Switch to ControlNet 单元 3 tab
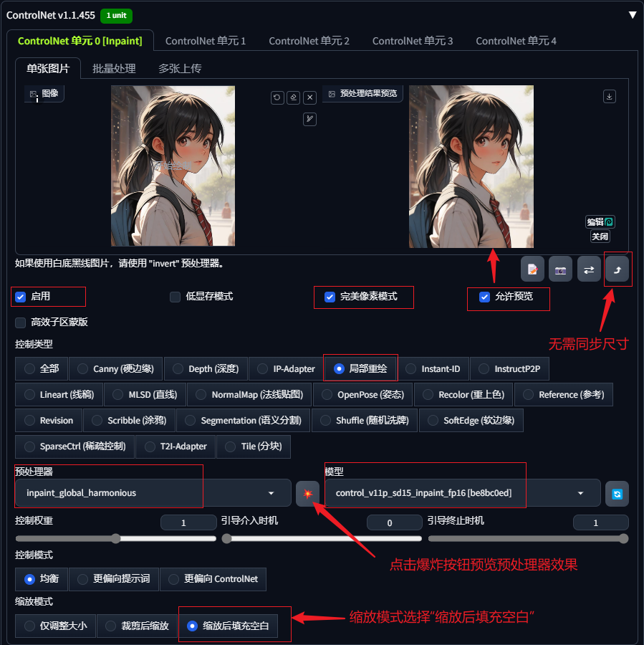The image size is (644, 645). (x=413, y=41)
